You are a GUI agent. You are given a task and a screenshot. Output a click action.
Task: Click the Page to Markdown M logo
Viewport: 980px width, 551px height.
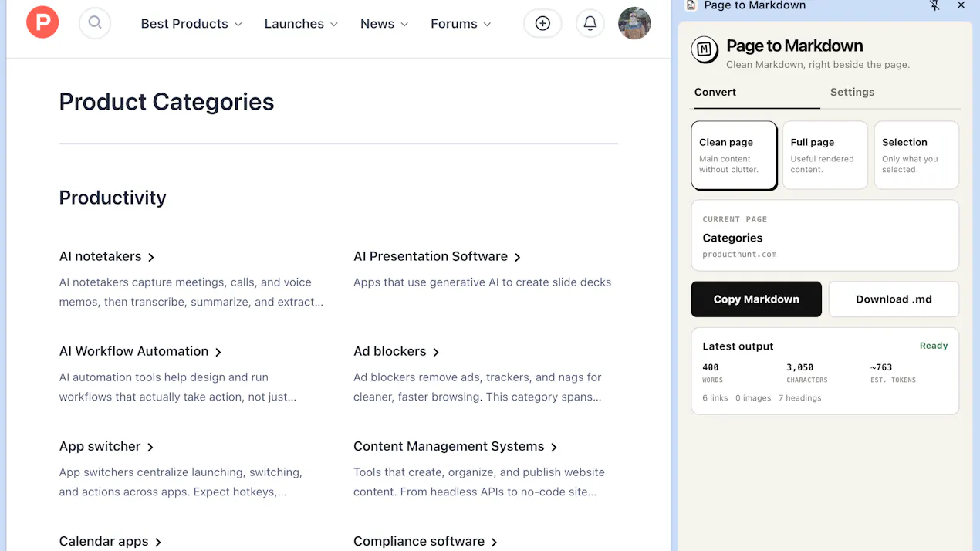tap(704, 50)
